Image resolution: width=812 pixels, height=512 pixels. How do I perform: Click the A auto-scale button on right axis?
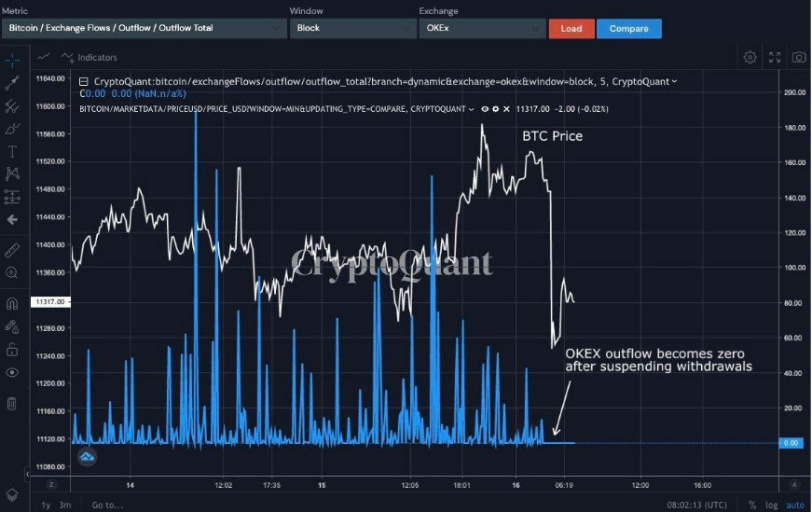[x=795, y=485]
